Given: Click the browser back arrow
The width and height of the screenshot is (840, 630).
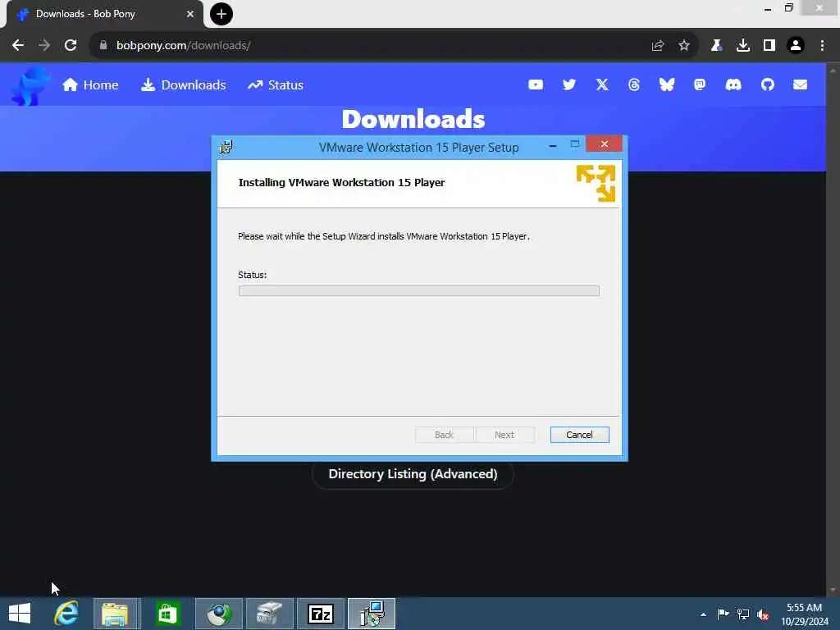Looking at the screenshot, I should point(18,46).
